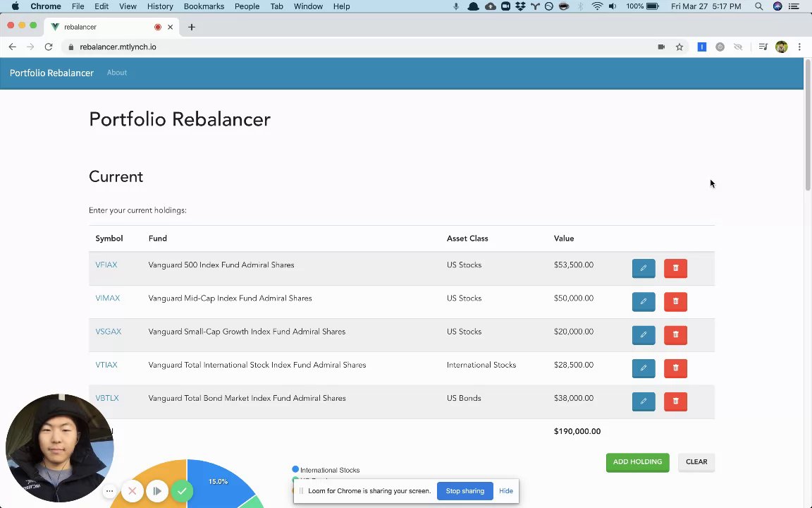Open Loom more options dots
The height and width of the screenshot is (508, 812).
109,491
